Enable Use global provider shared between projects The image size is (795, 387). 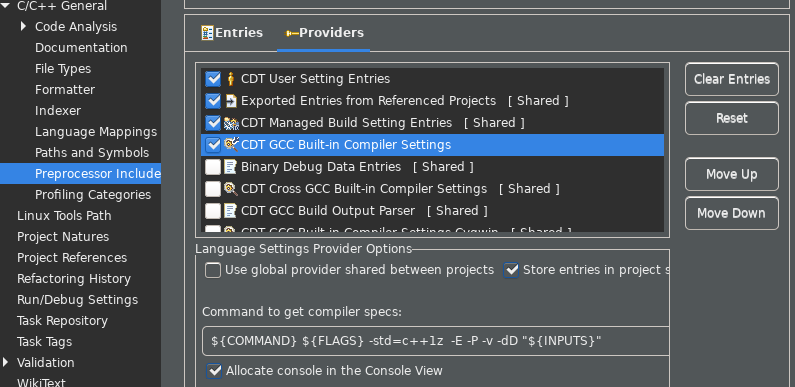213,270
